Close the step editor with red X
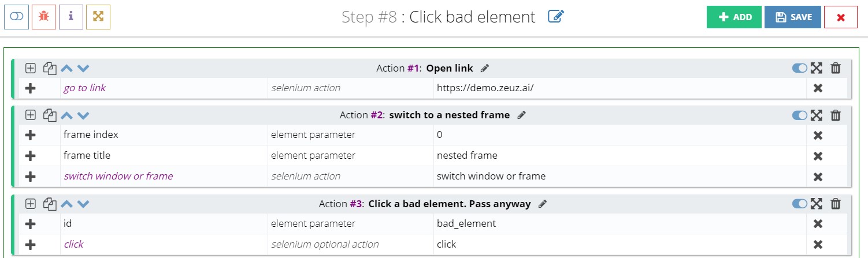Screen dimensions: 868x258 point(841,17)
